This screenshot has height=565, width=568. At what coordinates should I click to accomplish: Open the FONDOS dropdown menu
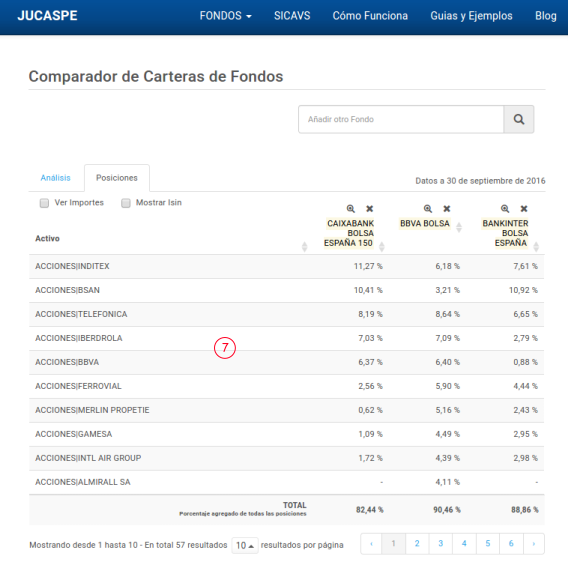pos(225,16)
